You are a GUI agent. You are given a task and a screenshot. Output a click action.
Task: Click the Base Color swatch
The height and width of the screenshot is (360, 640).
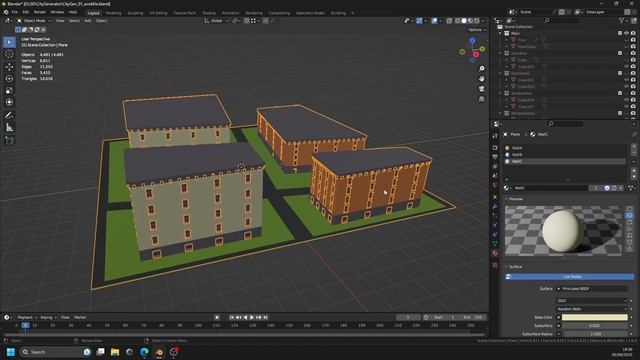click(595, 317)
